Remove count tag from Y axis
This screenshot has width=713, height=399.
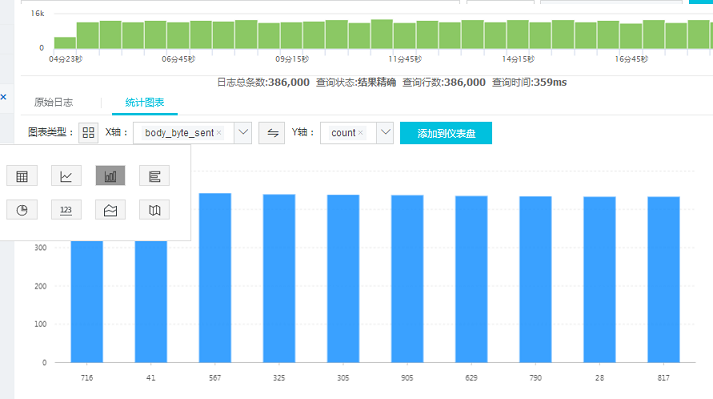pos(361,133)
